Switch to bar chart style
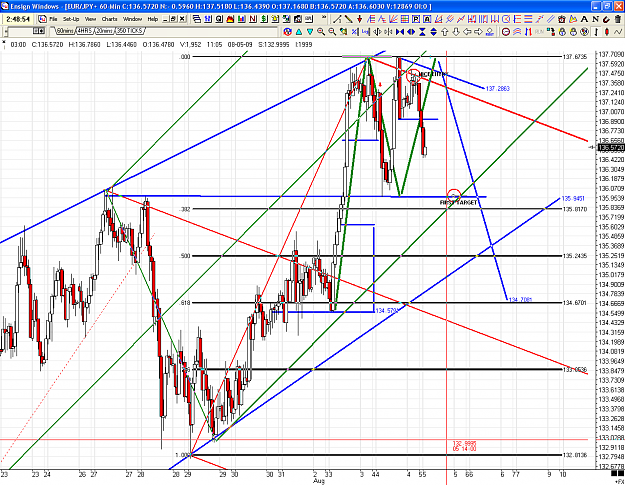The image size is (625, 485). pyautogui.click(x=596, y=31)
